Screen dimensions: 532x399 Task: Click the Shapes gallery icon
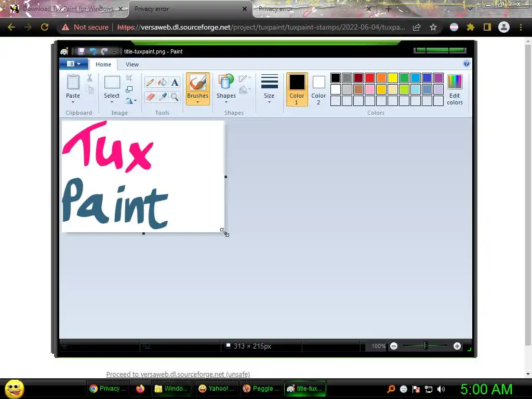pos(226,83)
